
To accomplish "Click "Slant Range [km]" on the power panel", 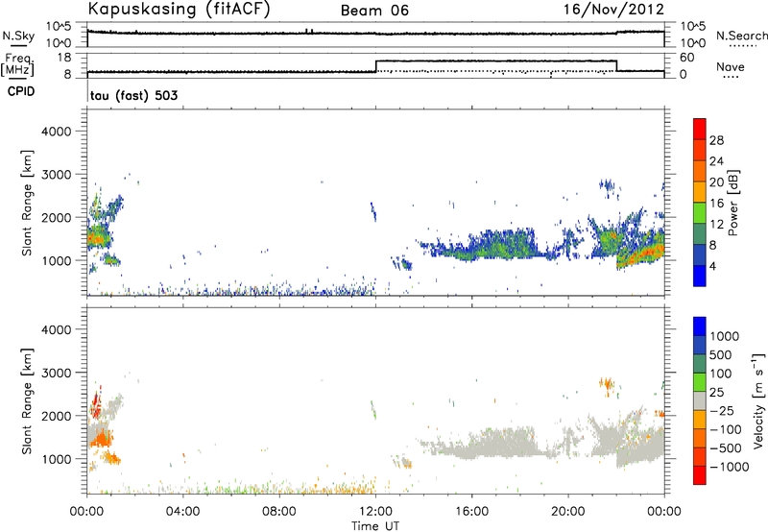I will 27,203.
